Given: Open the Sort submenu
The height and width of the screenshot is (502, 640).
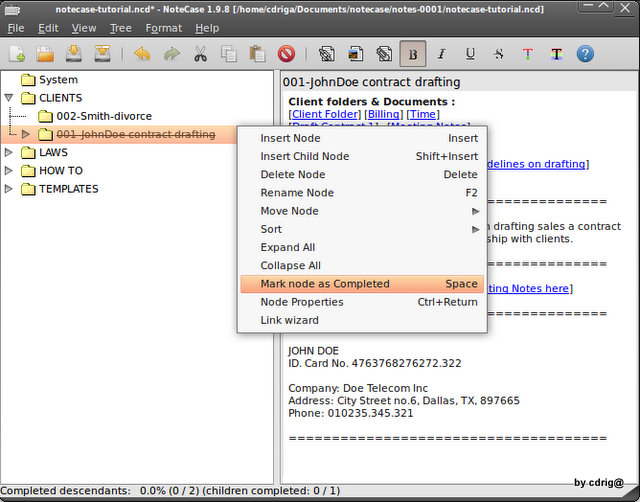Looking at the screenshot, I should [x=362, y=229].
